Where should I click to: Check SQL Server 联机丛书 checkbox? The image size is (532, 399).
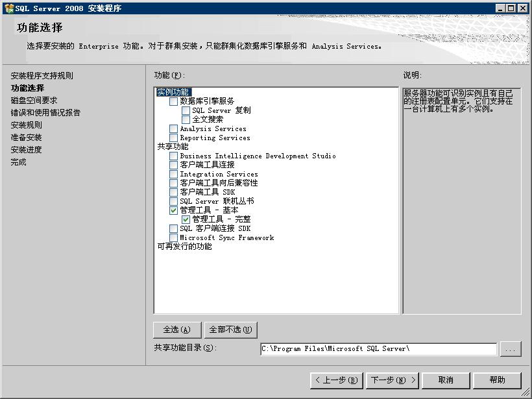(x=173, y=201)
